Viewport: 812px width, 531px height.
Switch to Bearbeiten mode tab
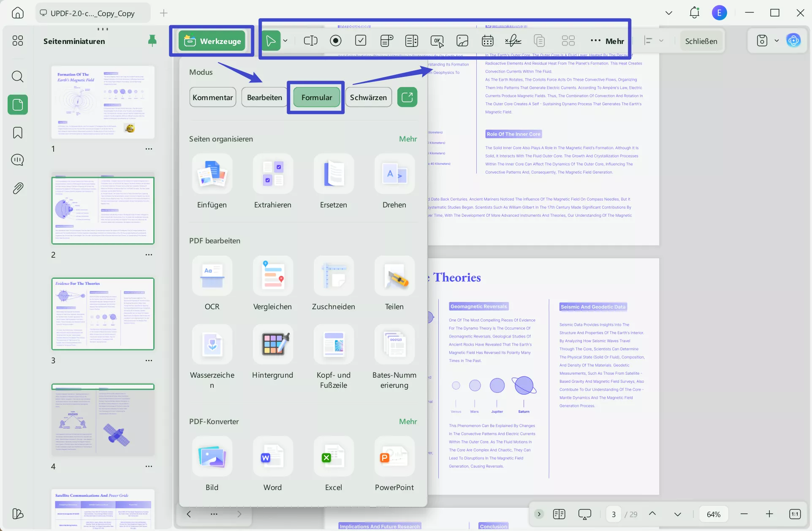click(x=264, y=97)
